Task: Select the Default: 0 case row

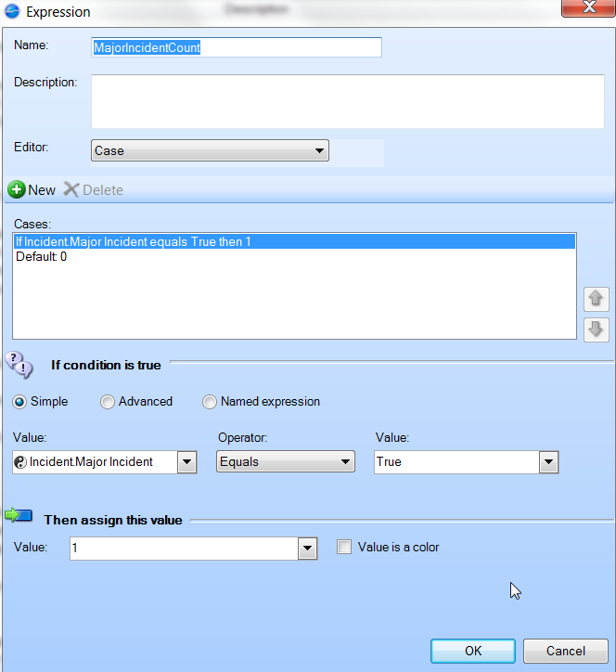Action: tap(42, 257)
